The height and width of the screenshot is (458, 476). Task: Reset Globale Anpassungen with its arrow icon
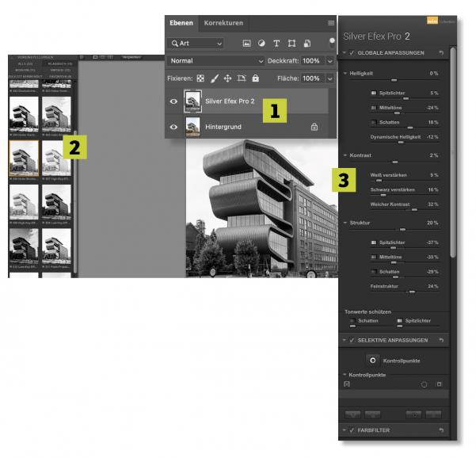pos(441,53)
